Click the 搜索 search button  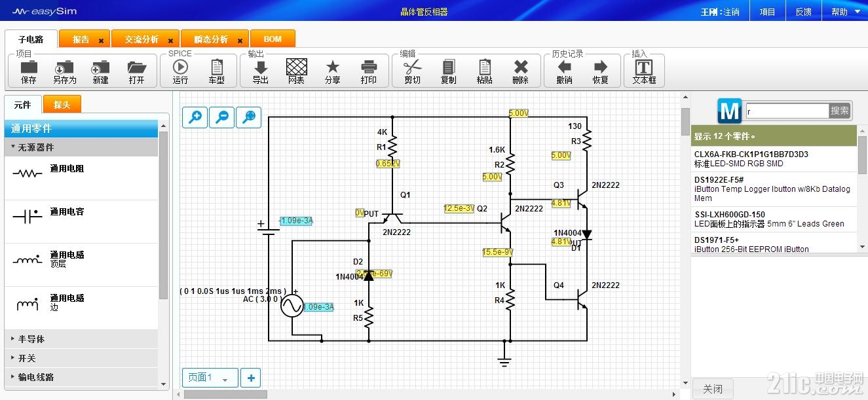840,111
